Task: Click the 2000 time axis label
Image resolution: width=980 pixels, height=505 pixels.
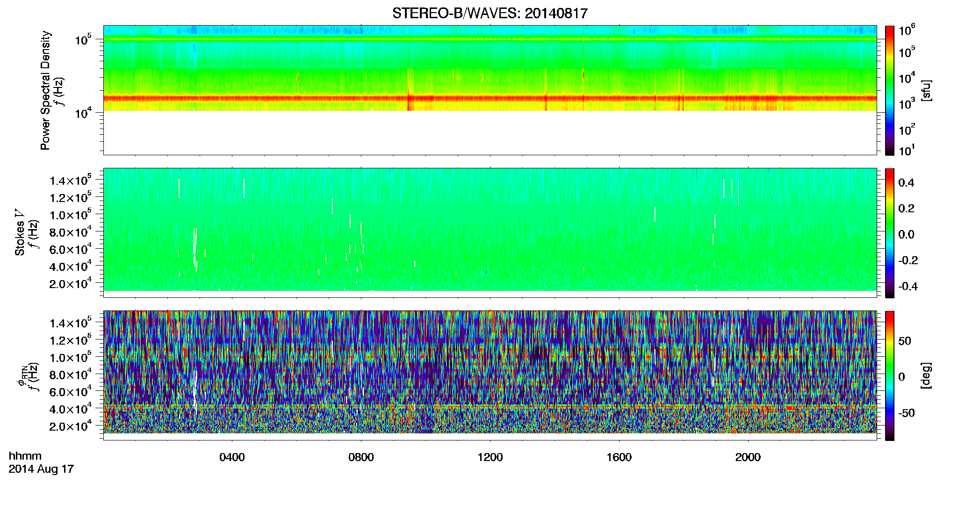Action: click(x=748, y=457)
